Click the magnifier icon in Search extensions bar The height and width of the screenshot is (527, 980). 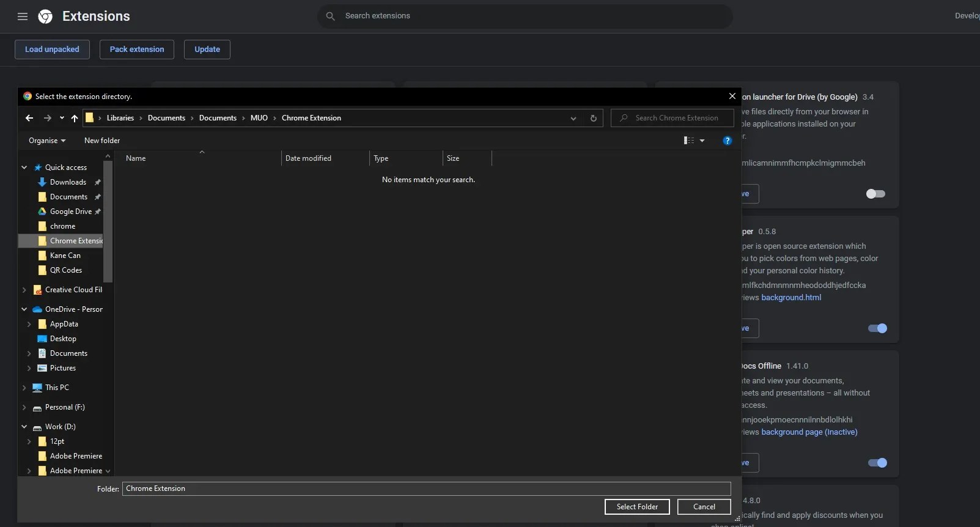click(x=330, y=16)
